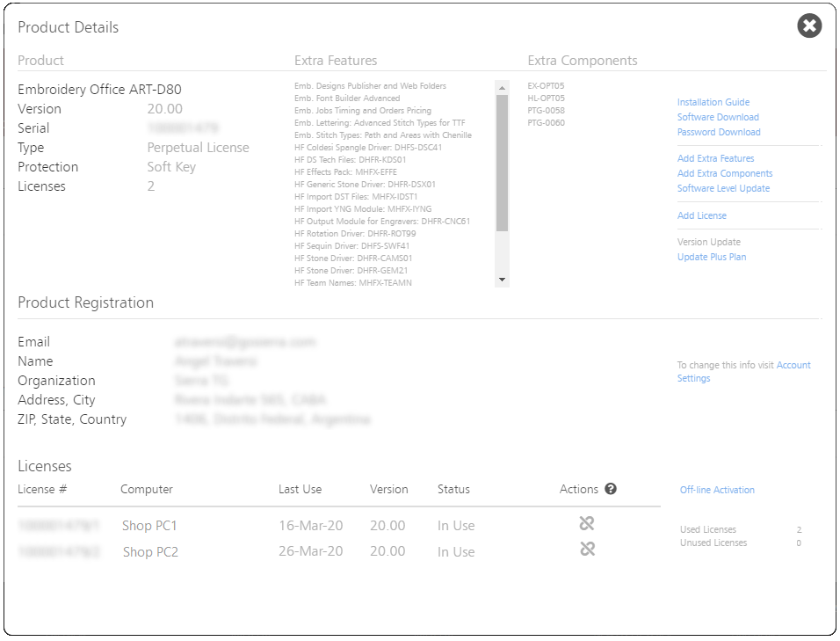Select the Shop PC1 computer name

click(149, 526)
